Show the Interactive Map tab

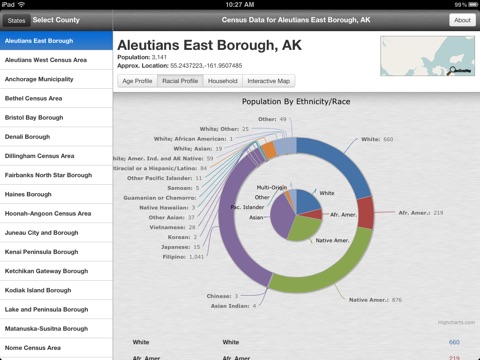tap(268, 81)
